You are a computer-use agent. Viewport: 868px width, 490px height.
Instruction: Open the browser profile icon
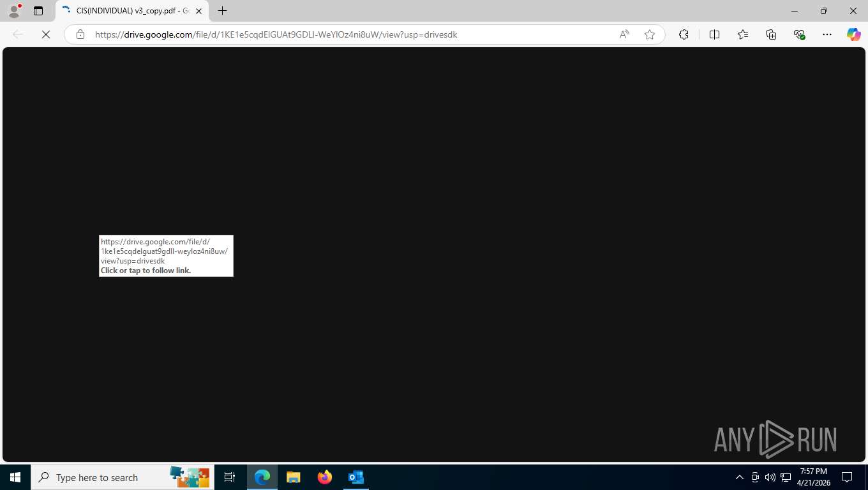13,11
